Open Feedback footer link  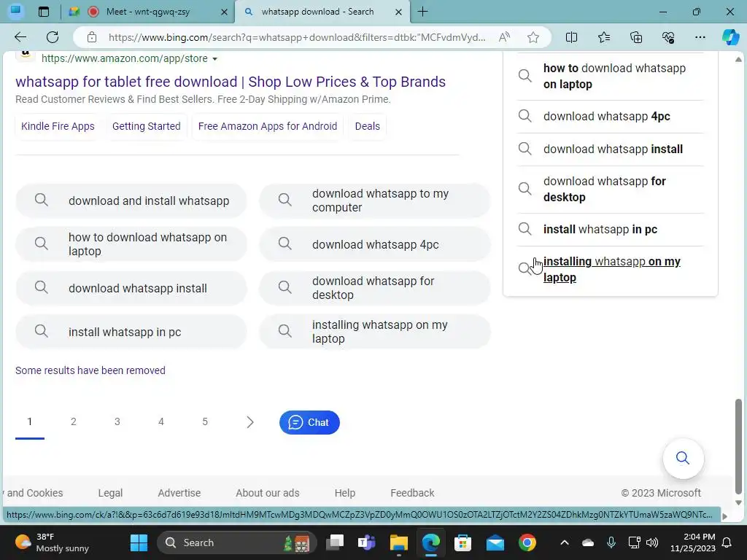[412, 493]
